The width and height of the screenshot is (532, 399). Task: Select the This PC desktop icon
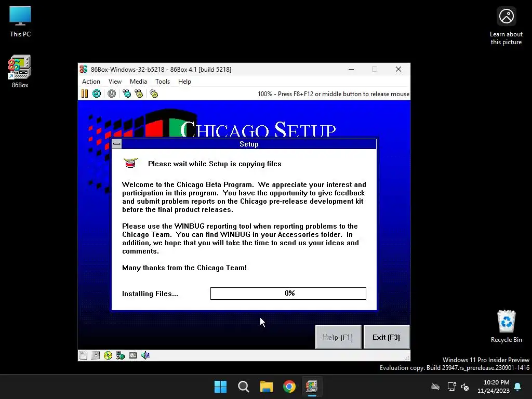[x=20, y=21]
